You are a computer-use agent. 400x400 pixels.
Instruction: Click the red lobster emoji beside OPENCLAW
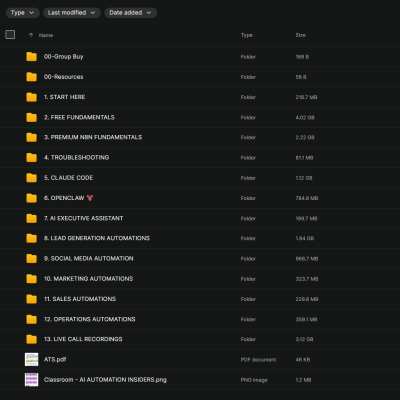(x=90, y=198)
